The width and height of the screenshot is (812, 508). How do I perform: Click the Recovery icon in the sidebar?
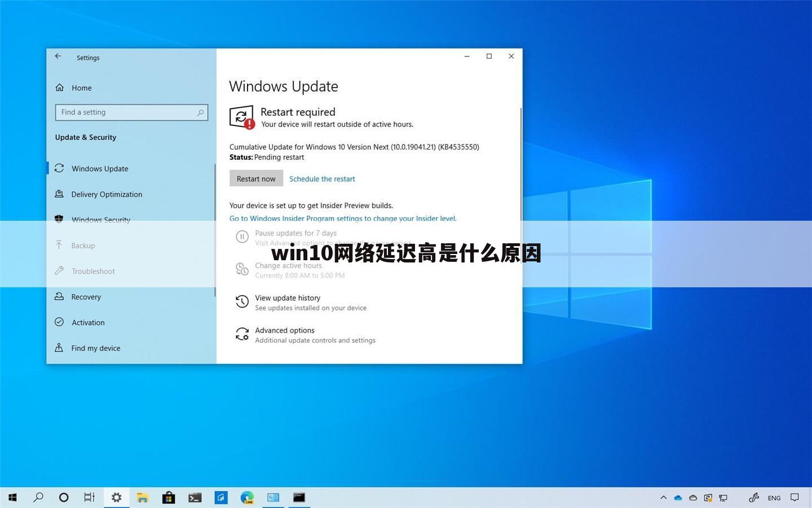coord(59,296)
